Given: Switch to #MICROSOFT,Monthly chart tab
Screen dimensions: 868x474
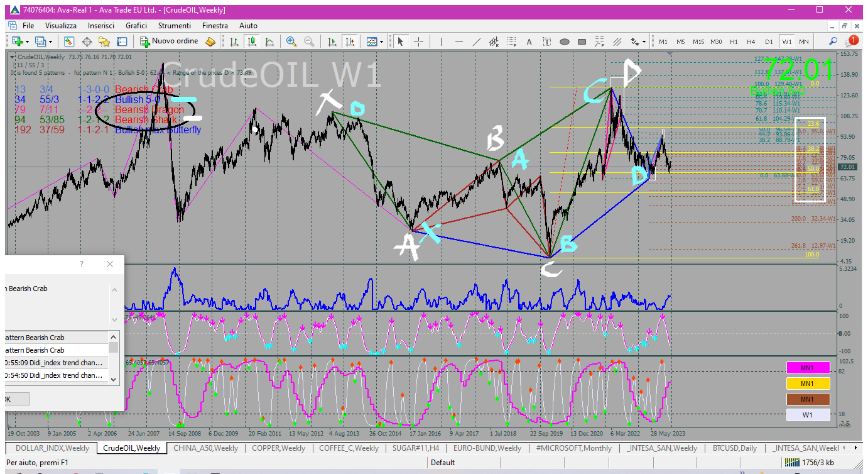Looking at the screenshot, I should pos(574,448).
